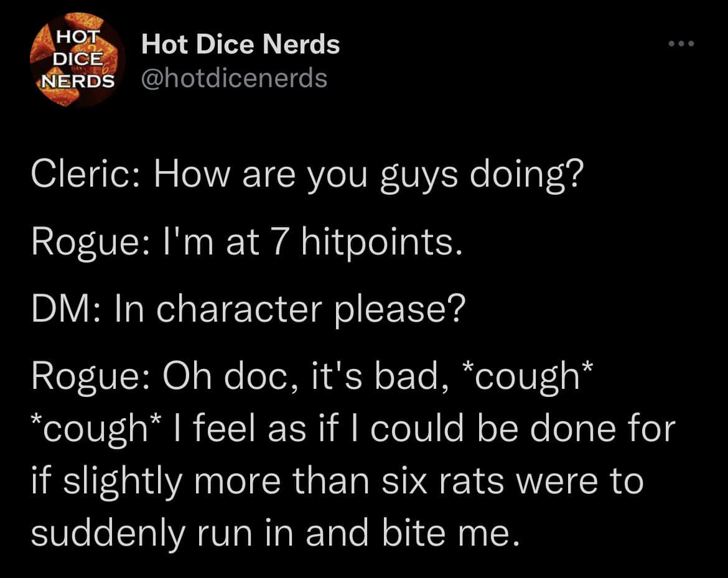
Task: Tap the paragraph about six rats
Action: click(x=336, y=479)
